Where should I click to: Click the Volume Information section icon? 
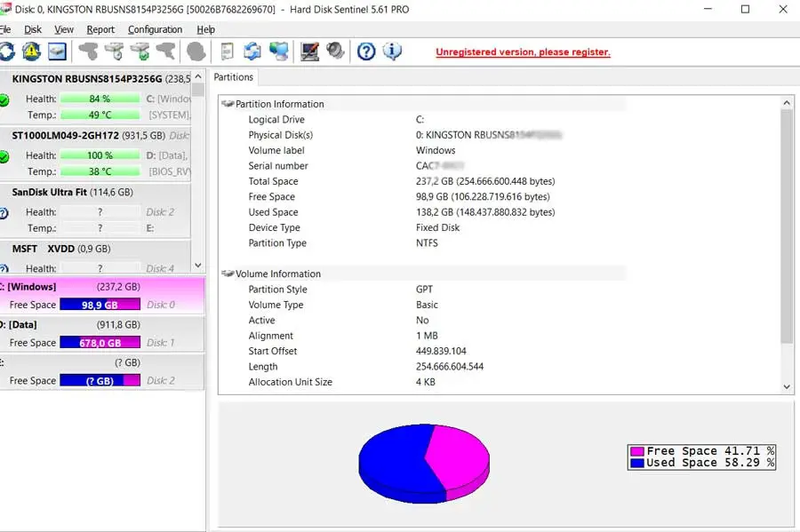coord(228,274)
